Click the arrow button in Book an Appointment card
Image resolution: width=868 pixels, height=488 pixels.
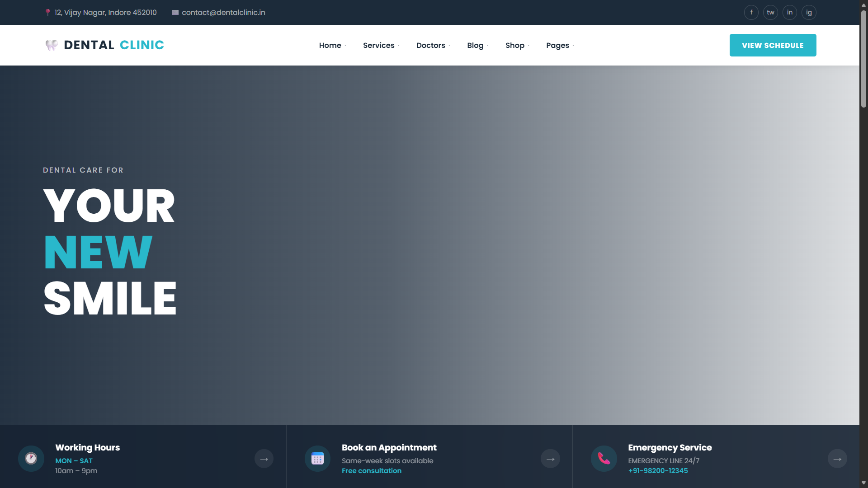[x=550, y=459]
